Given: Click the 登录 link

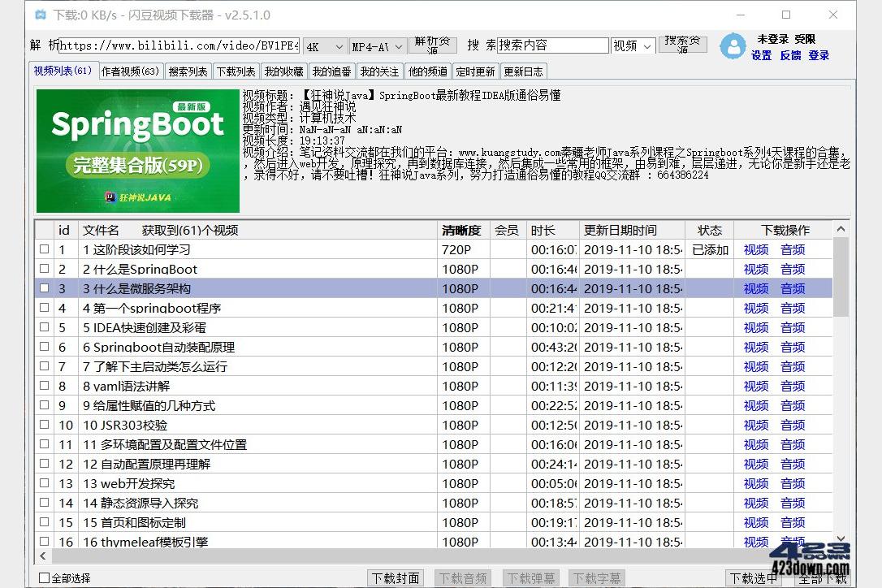Looking at the screenshot, I should pos(819,55).
